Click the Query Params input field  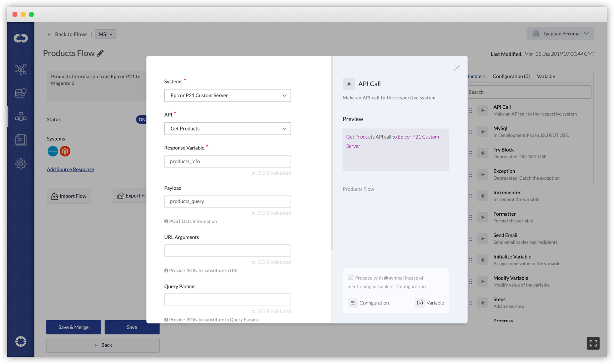[x=227, y=300]
